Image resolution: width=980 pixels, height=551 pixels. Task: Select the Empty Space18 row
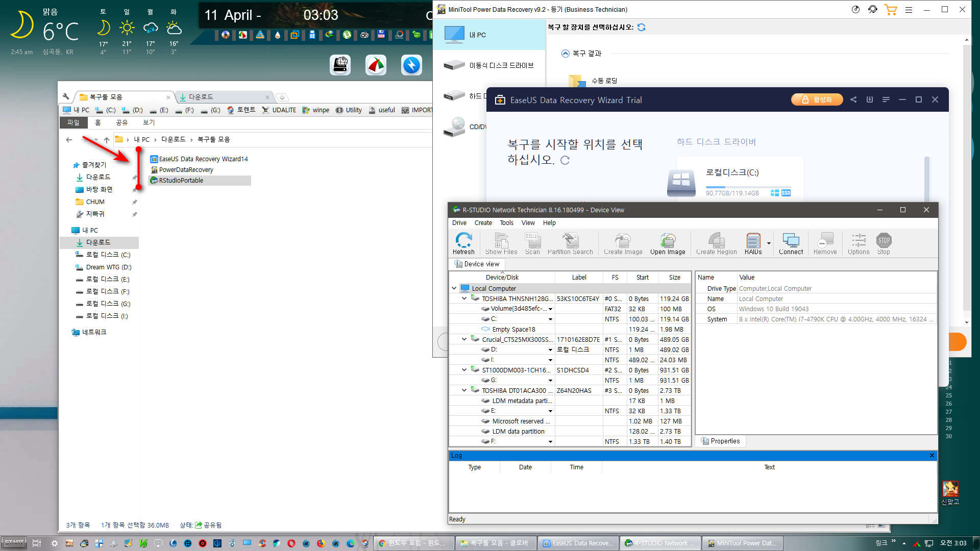coord(570,329)
